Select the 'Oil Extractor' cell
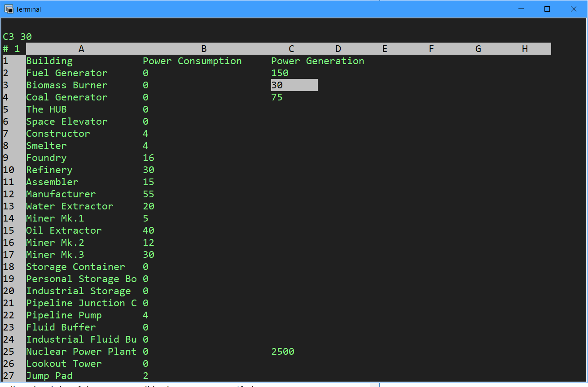Viewport: 588px width, 387px height. [x=64, y=230]
